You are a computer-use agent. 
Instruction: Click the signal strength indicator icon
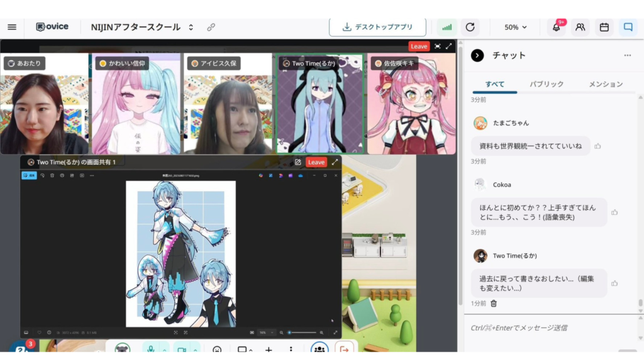point(447,27)
